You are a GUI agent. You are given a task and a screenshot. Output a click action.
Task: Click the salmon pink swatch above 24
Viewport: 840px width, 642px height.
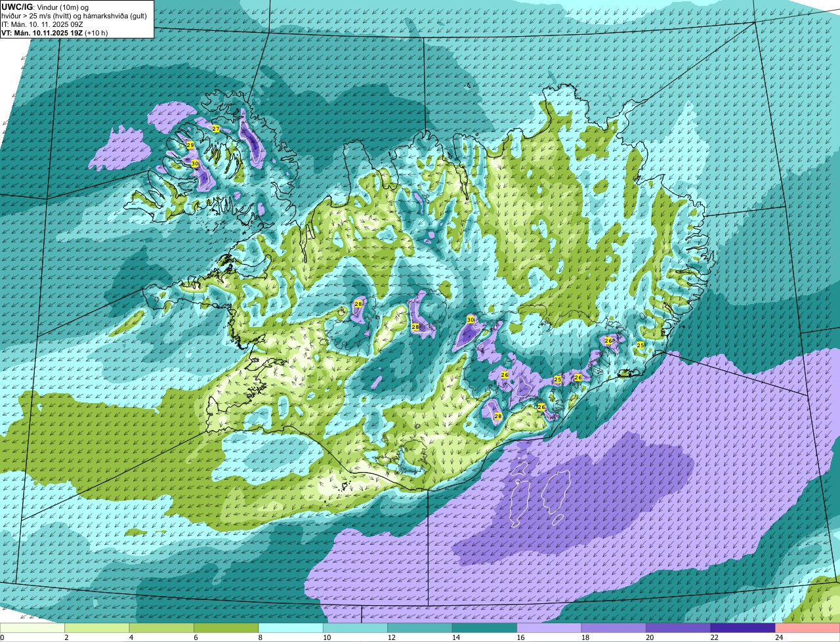(808, 628)
